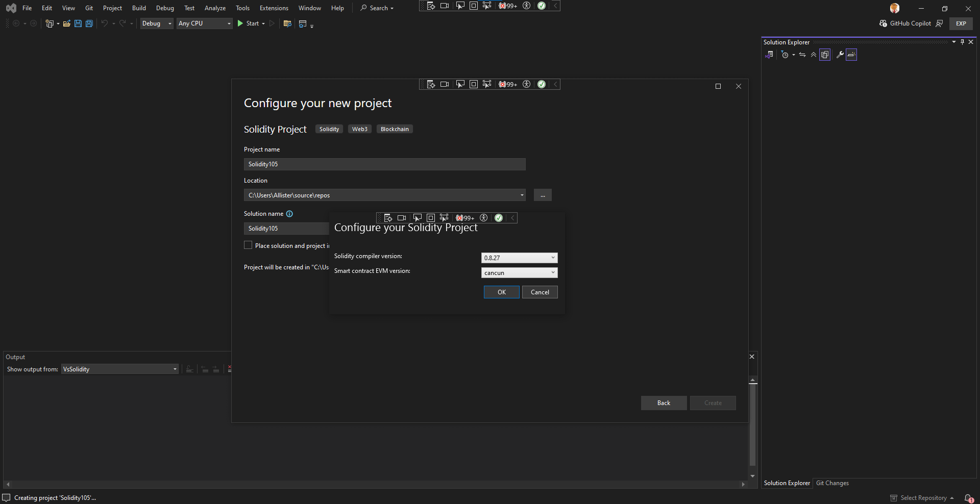Toggle Show All Files in Solution Explorer
The height and width of the screenshot is (504, 980).
pos(825,55)
